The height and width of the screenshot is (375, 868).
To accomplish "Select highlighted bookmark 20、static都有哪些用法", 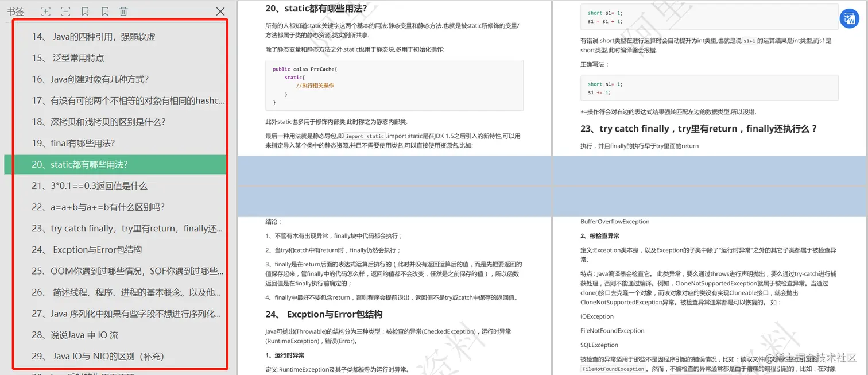I will (x=115, y=164).
